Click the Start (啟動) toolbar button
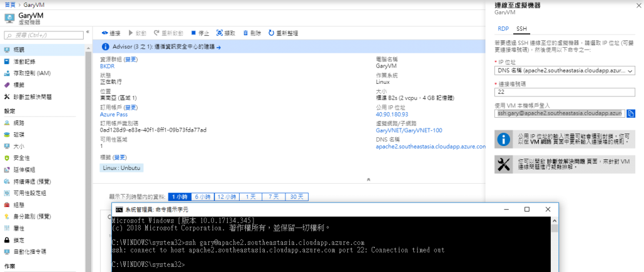The image size is (644, 272). click(138, 33)
